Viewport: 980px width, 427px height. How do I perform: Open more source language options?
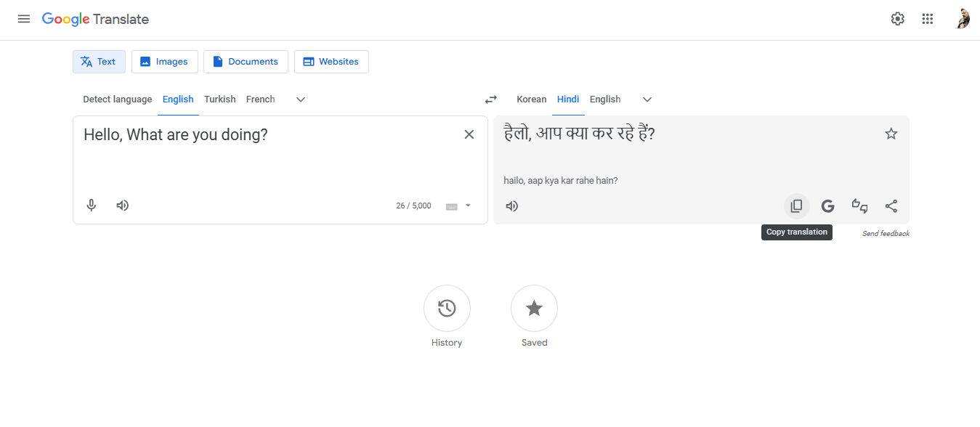(x=300, y=99)
